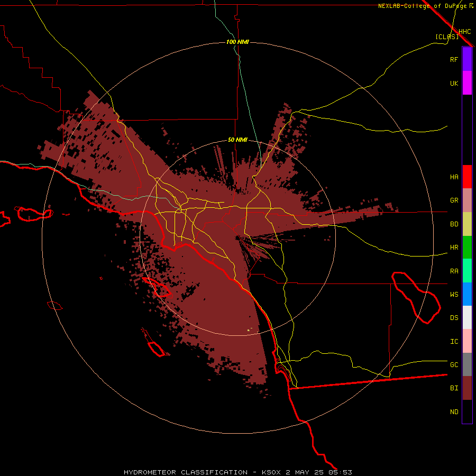Viewport: 476px width, 476px height.
Task: Click the GR legend label
Action: 454,200
